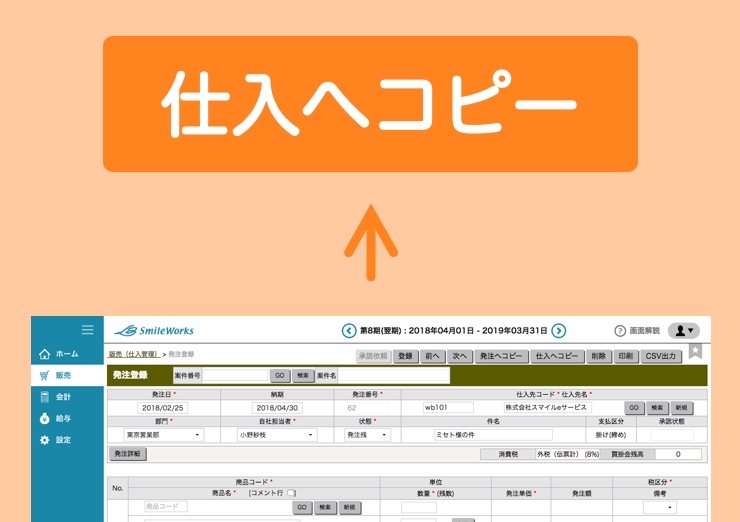Click the 発注番号 field showing 62
Image resolution: width=740 pixels, height=522 pixels.
point(367,408)
